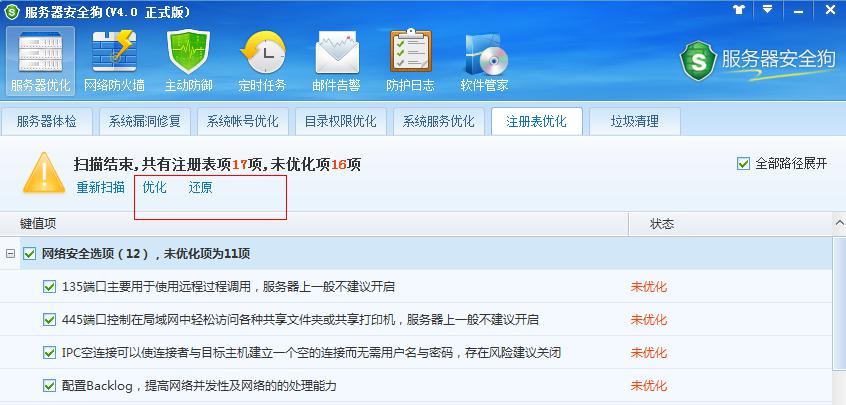The width and height of the screenshot is (846, 405).
Task: Click the small app icon in title bar
Action: [11, 12]
